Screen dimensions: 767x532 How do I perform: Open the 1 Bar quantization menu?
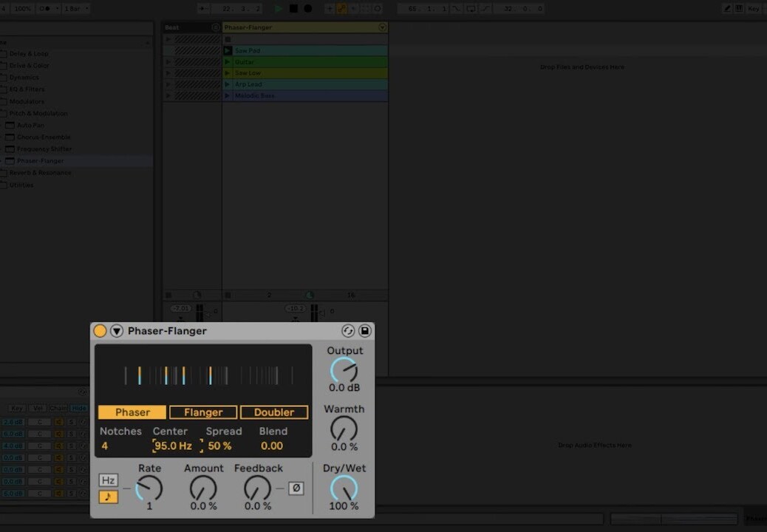[76, 8]
